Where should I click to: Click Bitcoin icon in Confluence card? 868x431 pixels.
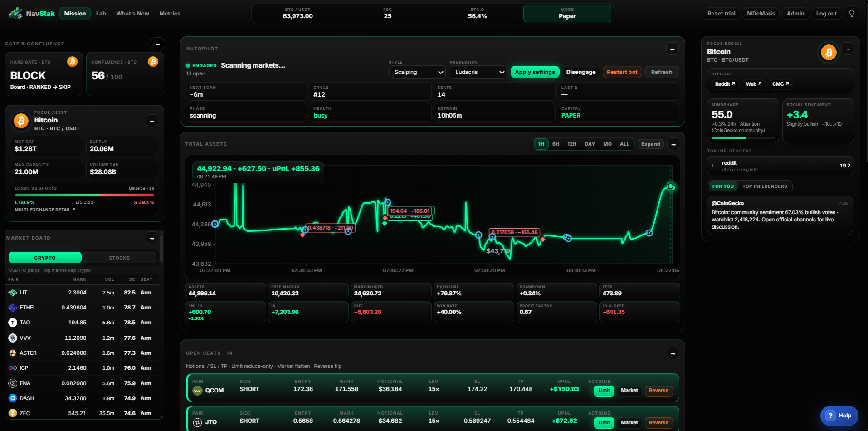coord(153,62)
